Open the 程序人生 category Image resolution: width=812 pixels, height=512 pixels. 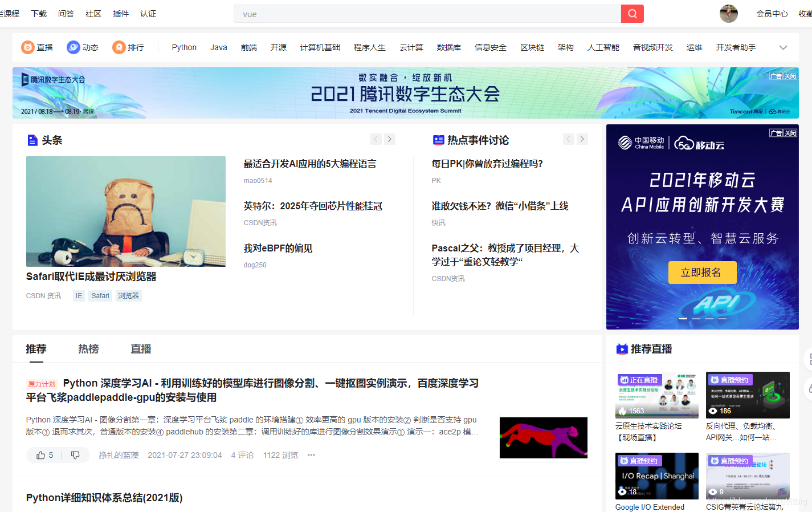pyautogui.click(x=370, y=47)
